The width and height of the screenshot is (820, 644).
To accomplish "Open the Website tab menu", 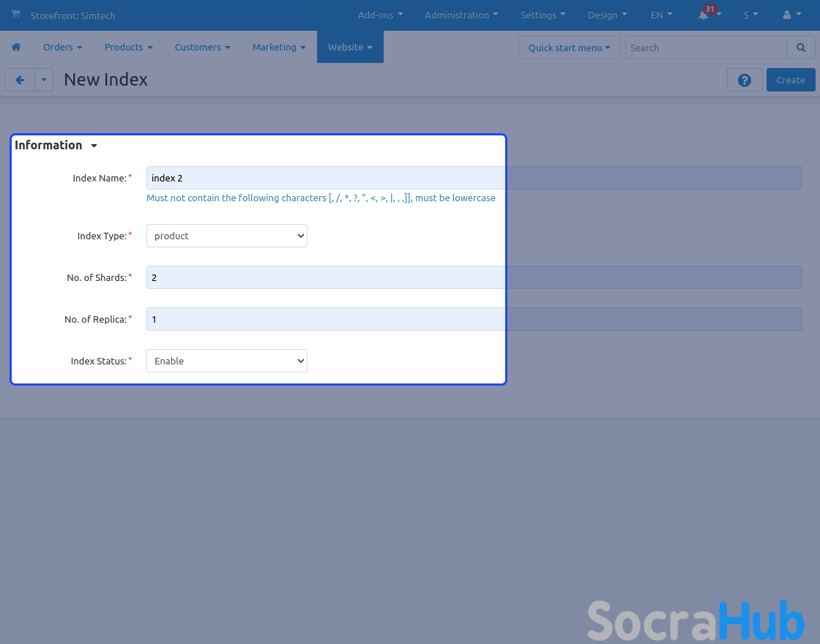I will pos(350,47).
